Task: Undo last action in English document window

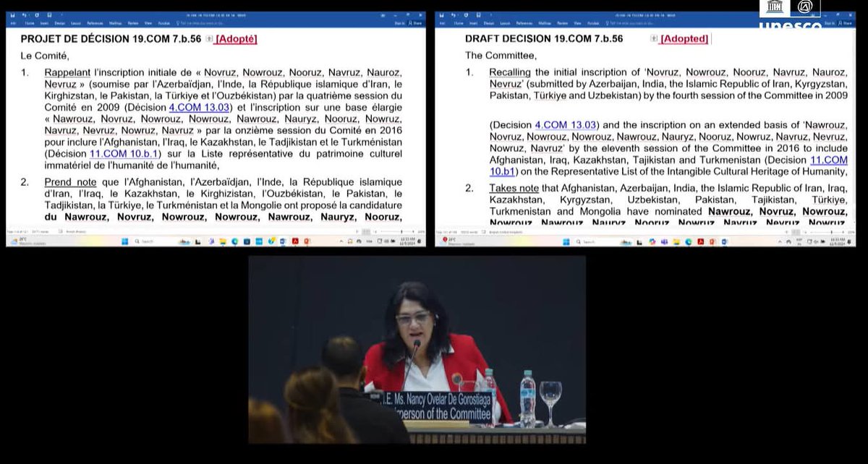Action: pos(455,14)
